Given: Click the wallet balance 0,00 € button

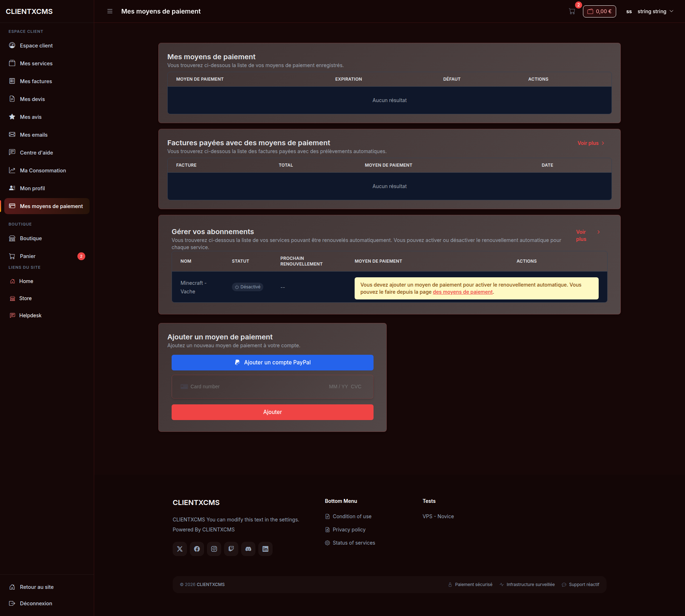Looking at the screenshot, I should (599, 11).
